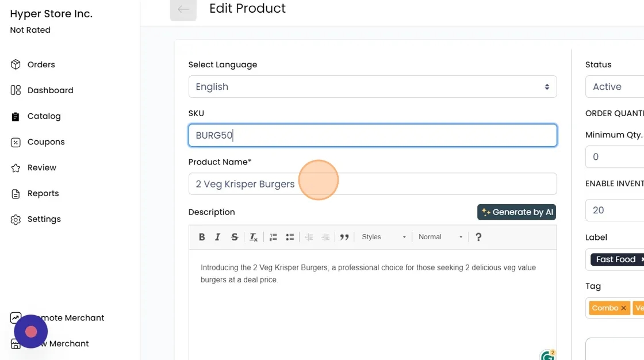Open the editor help question mark
Viewport: 644px width, 360px height.
478,237
